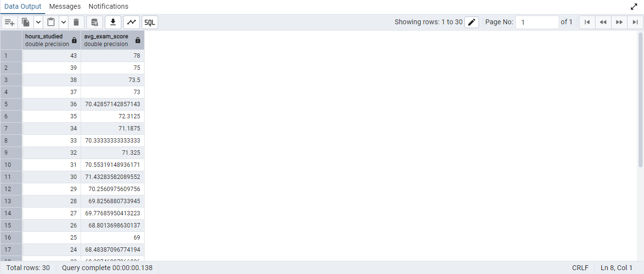Click the Add row icon
The width and height of the screenshot is (644, 274).
10,22
